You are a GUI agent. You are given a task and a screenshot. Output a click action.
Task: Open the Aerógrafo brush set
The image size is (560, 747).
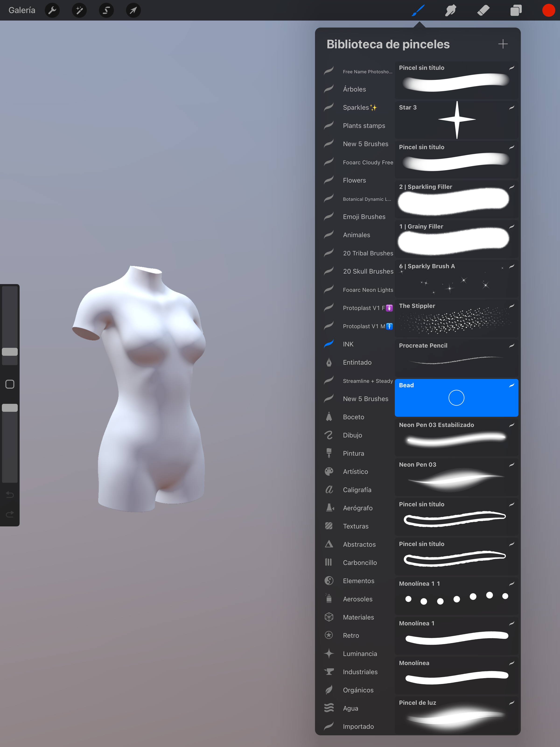coord(358,507)
